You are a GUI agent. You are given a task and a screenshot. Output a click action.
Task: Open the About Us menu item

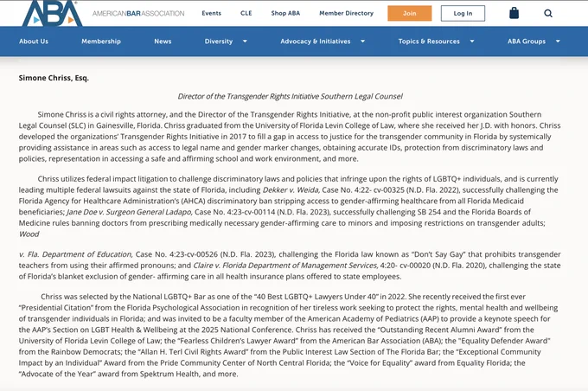click(34, 42)
